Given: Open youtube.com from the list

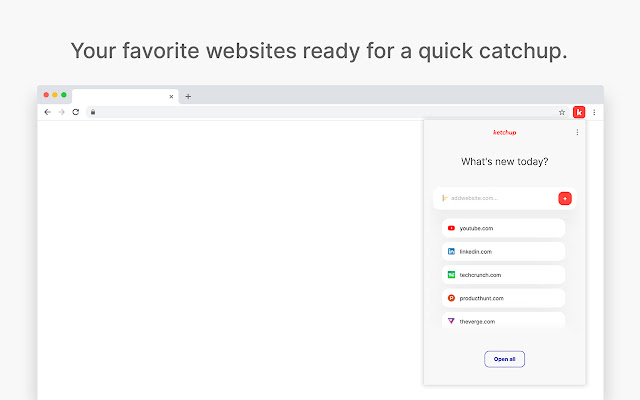Looking at the screenshot, I should (503, 229).
